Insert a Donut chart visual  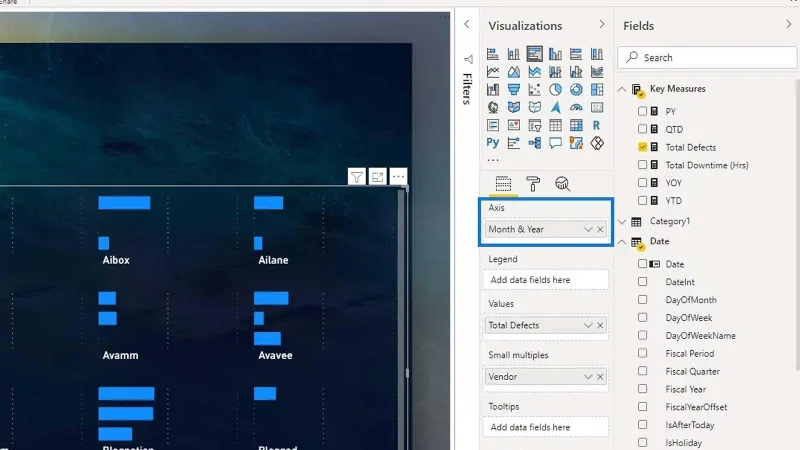576,89
